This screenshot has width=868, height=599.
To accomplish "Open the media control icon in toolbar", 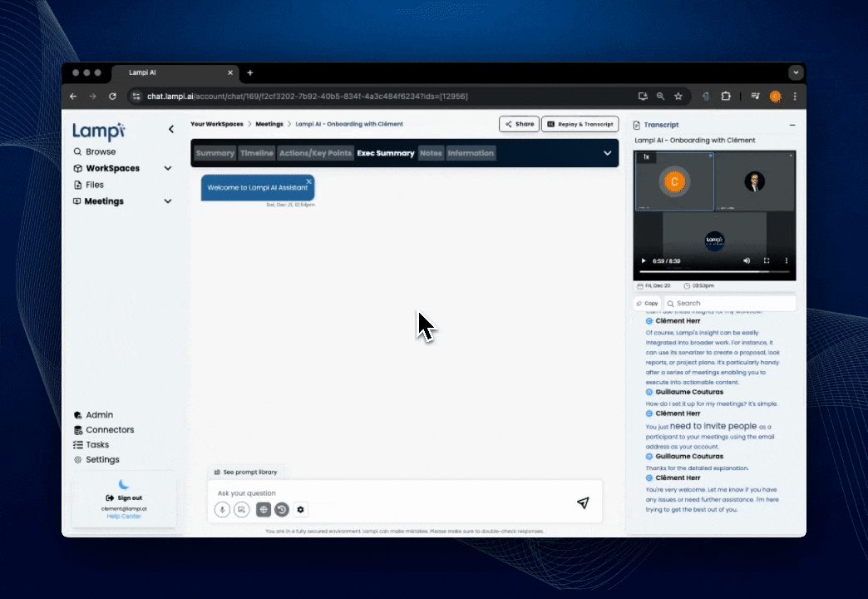I will (755, 97).
